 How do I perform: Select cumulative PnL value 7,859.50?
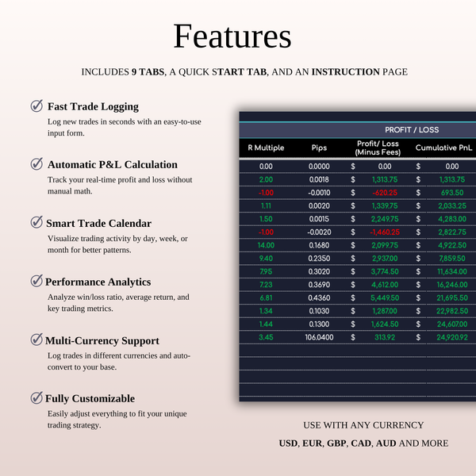point(452,259)
